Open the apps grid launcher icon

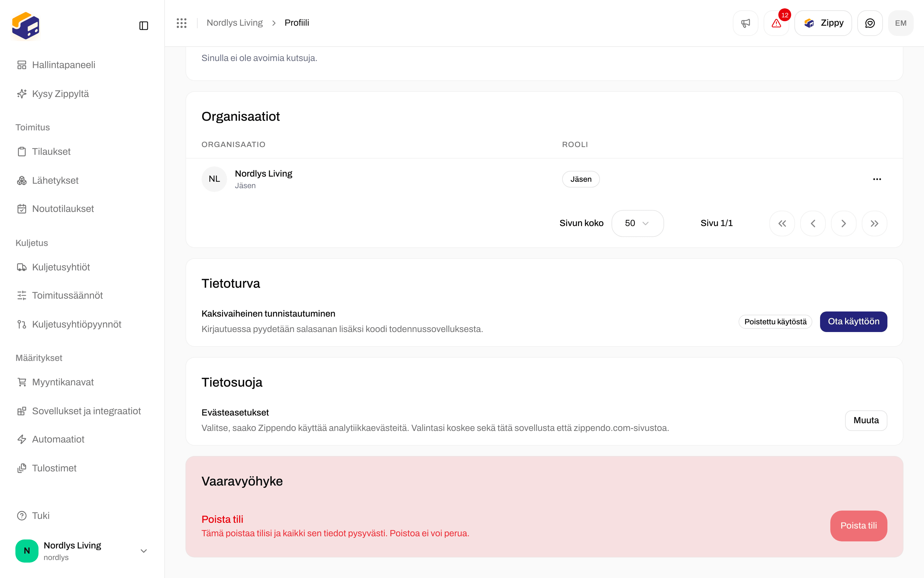181,23
